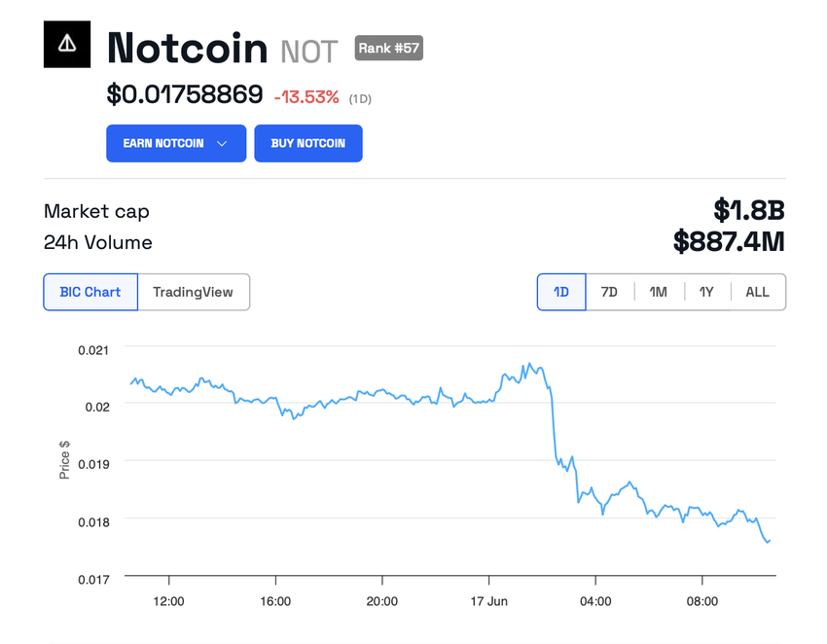Viewport: 827px width, 644px height.
Task: Click the $1.8B market cap value
Action: (748, 210)
